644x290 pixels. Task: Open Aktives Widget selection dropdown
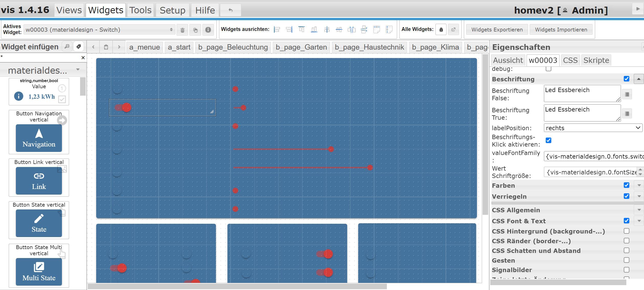coord(99,30)
